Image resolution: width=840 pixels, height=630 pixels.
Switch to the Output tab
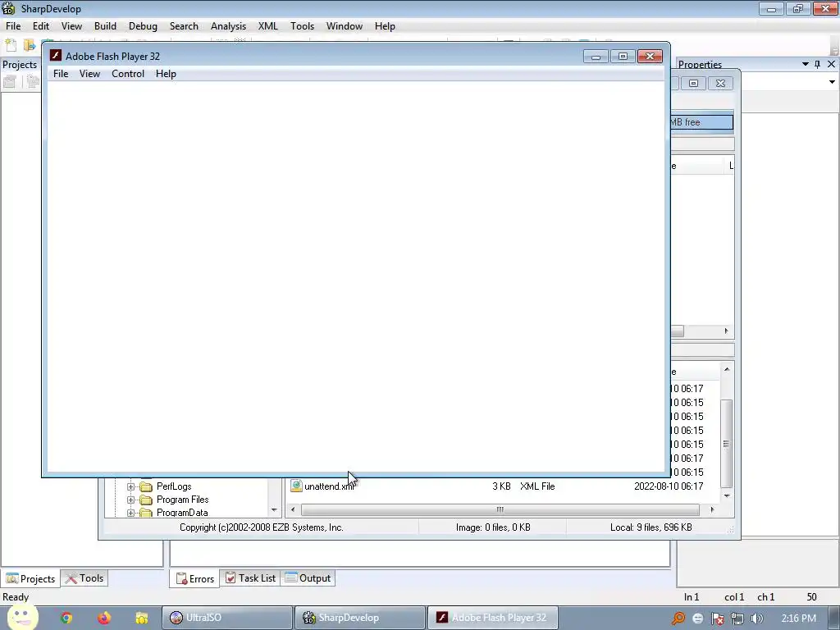click(x=308, y=578)
